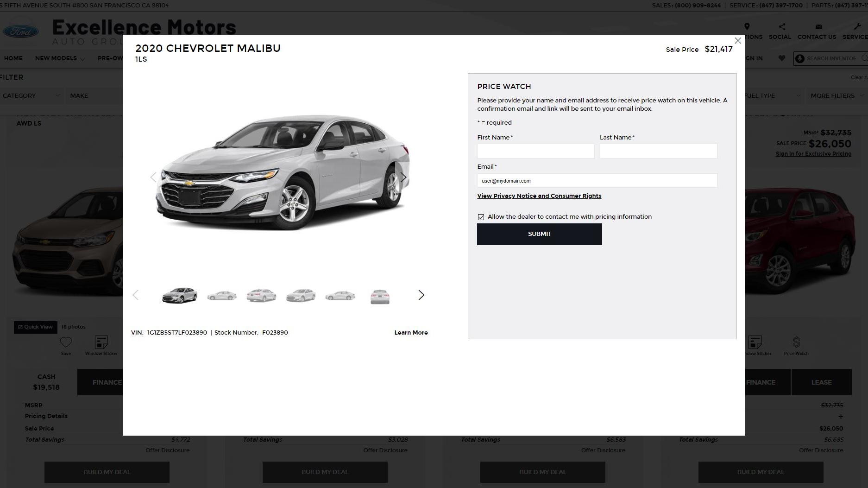This screenshot has height=488, width=868.
Task: Open Offer Disclosure under $6,583 savings
Action: 603,450
